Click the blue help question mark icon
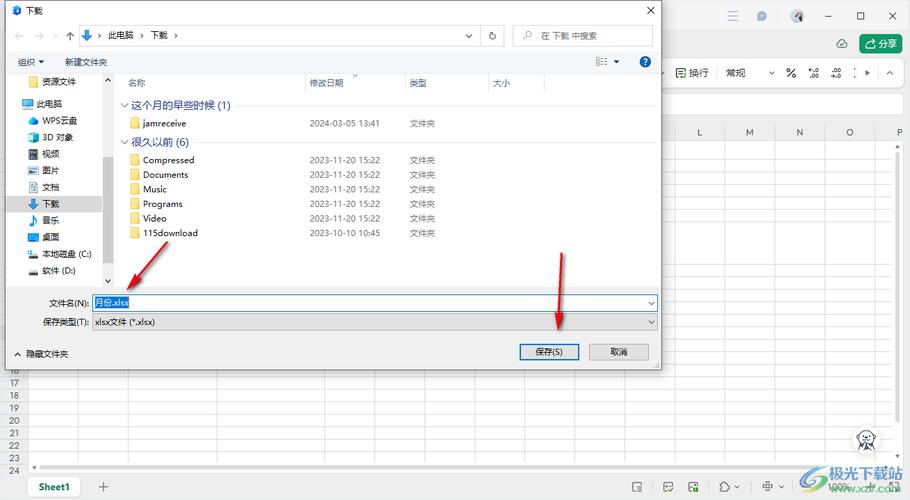The width and height of the screenshot is (910, 500). click(645, 62)
